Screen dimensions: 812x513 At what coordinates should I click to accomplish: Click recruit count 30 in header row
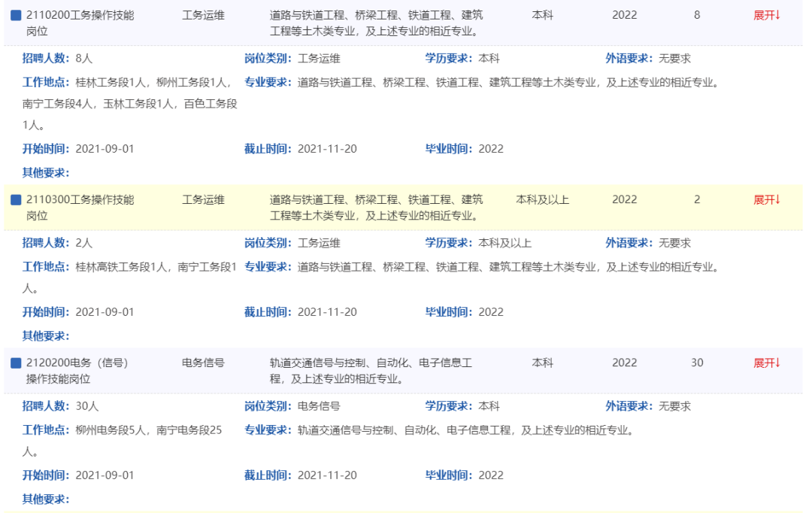coord(697,363)
